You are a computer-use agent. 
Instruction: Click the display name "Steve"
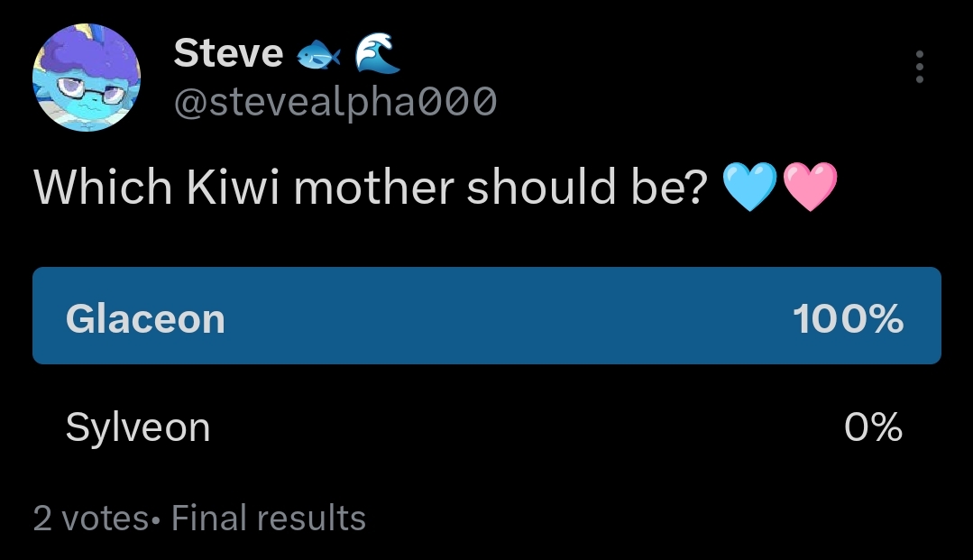(x=227, y=53)
